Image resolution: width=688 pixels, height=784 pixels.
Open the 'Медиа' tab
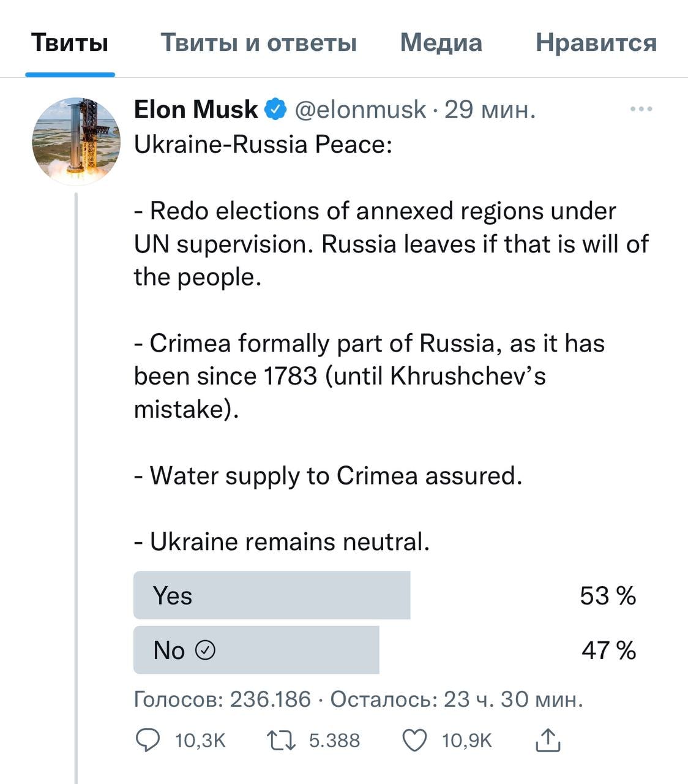pyautogui.click(x=441, y=43)
